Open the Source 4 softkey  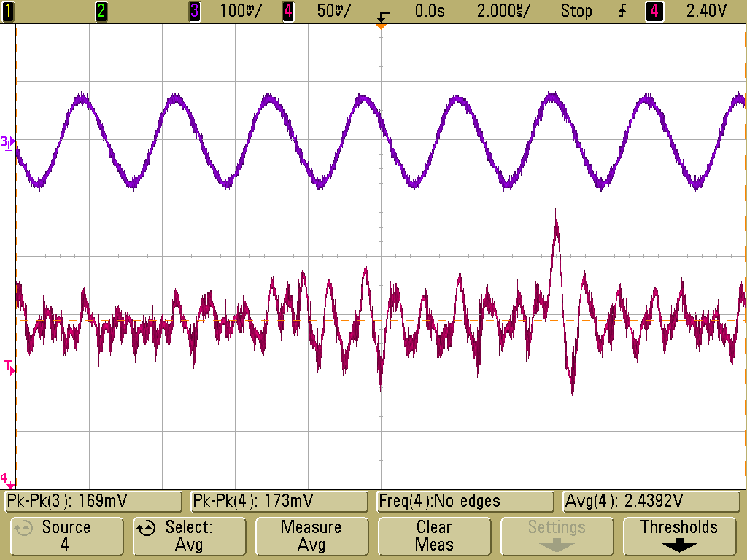point(66,536)
